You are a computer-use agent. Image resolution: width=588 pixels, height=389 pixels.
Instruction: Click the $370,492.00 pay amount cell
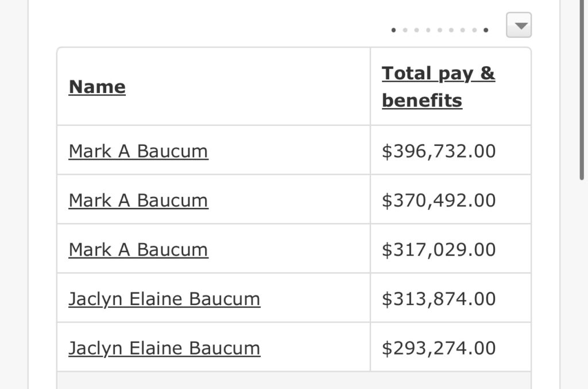click(x=439, y=201)
